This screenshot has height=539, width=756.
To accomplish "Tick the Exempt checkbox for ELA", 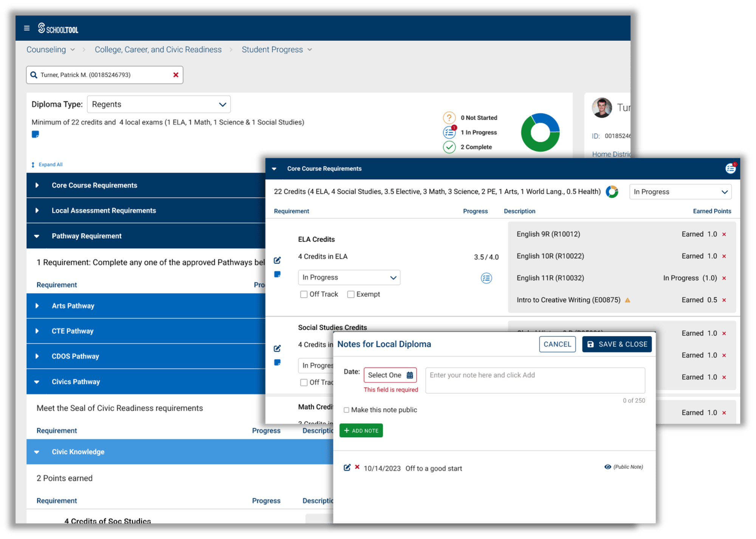I will [351, 294].
